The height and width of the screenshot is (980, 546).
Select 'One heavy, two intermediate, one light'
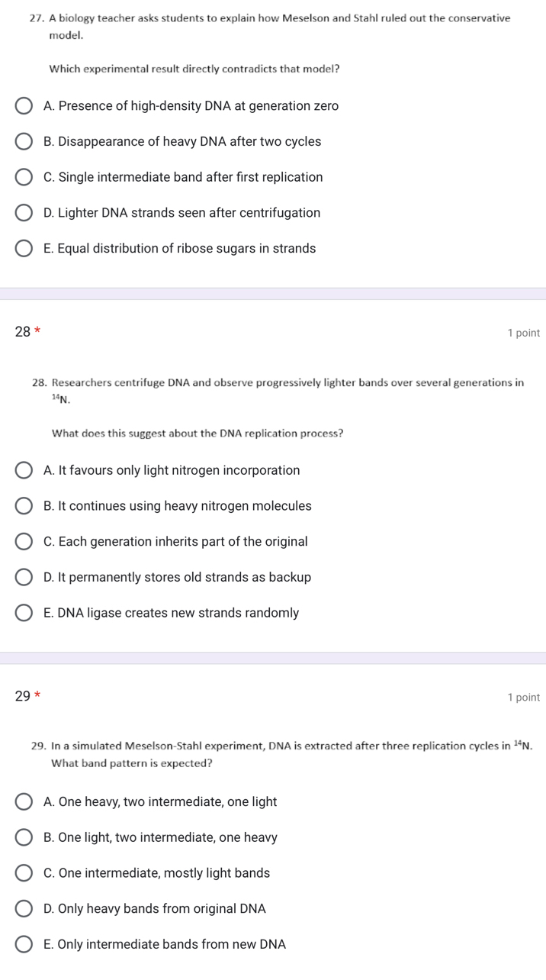point(24,801)
